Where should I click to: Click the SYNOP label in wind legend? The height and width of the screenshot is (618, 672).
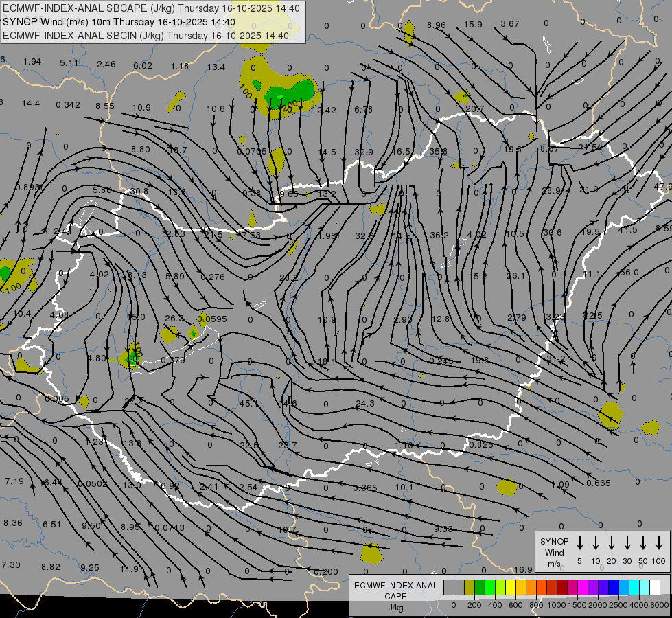(554, 541)
